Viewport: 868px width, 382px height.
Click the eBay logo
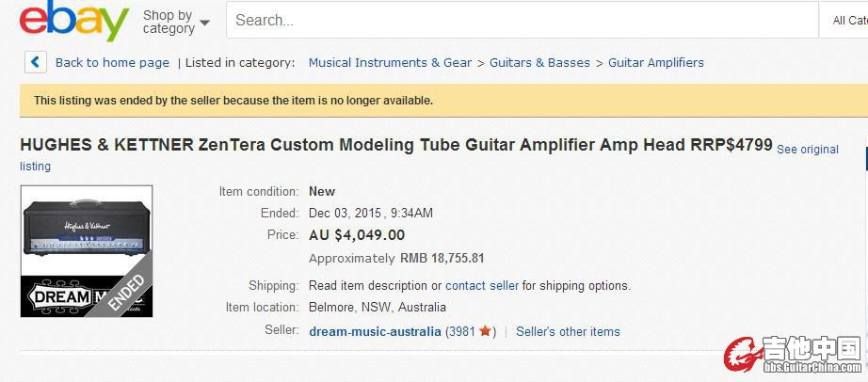(73, 21)
